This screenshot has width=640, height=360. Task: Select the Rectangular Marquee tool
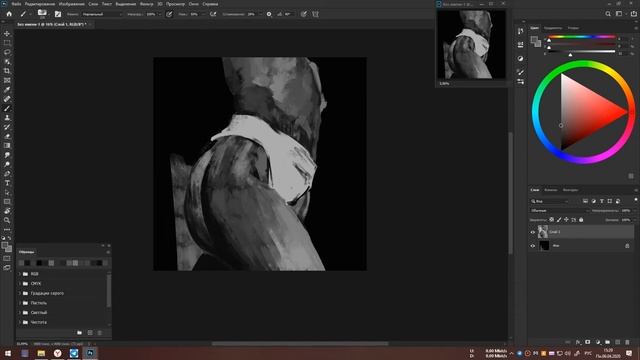7,43
